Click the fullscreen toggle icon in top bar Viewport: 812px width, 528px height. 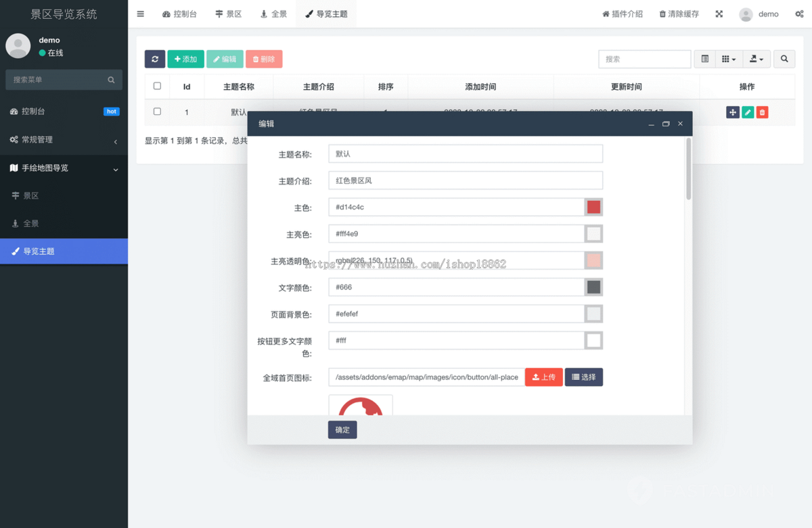[x=719, y=14]
